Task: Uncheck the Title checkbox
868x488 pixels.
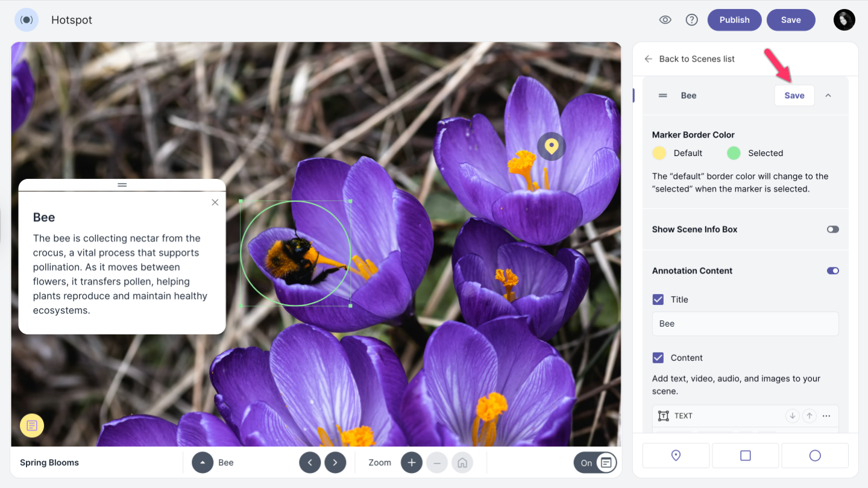Action: tap(658, 299)
